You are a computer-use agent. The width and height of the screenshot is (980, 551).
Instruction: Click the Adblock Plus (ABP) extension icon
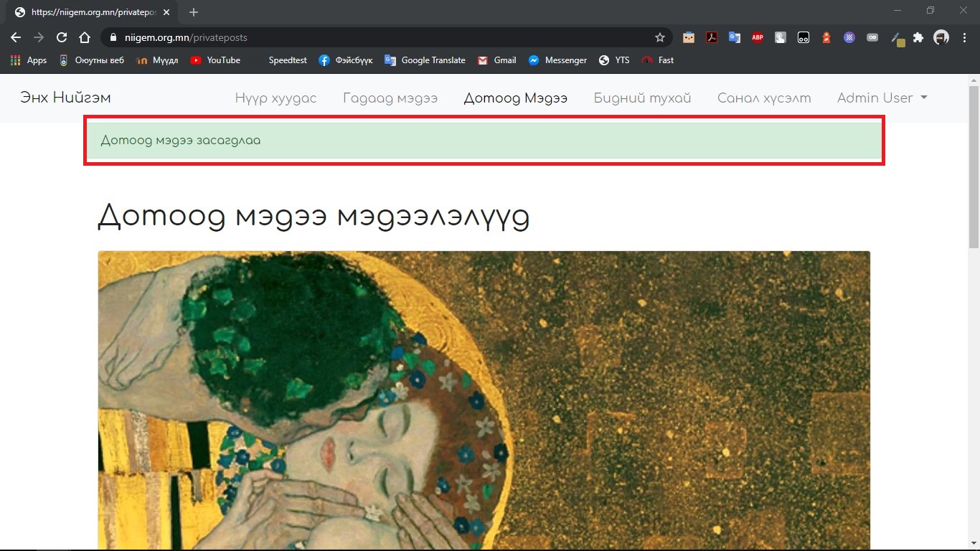point(757,37)
